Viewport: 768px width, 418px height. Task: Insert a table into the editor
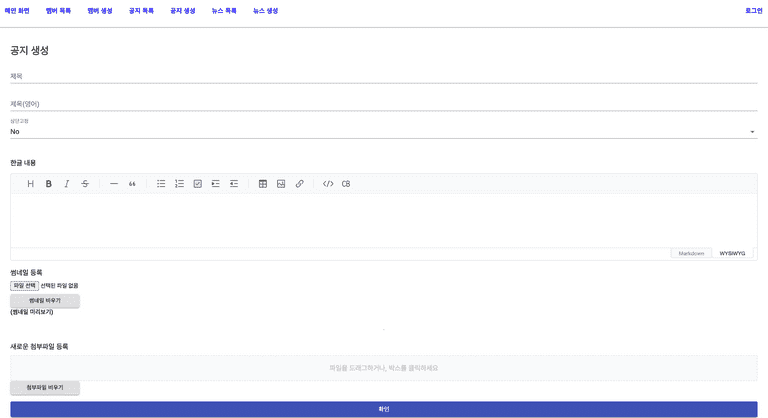263,184
